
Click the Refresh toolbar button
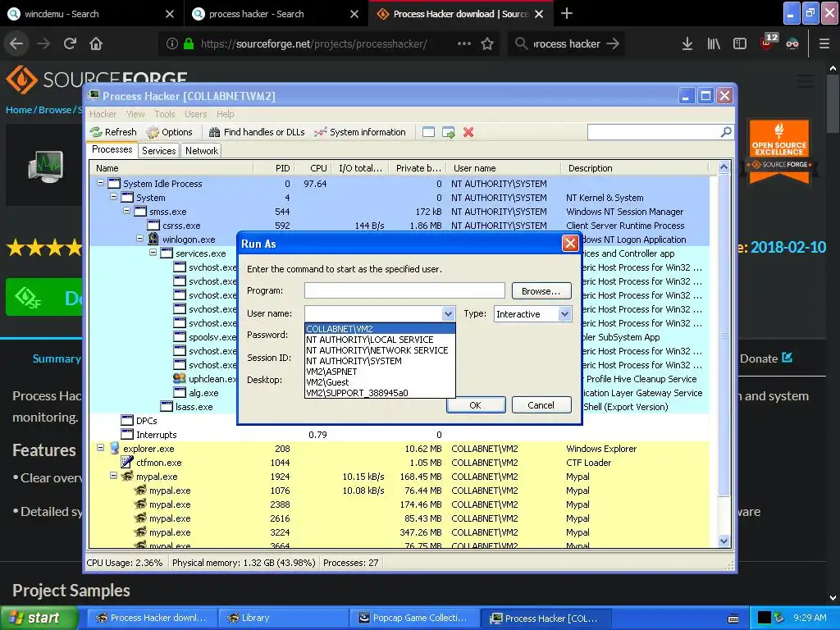point(113,132)
